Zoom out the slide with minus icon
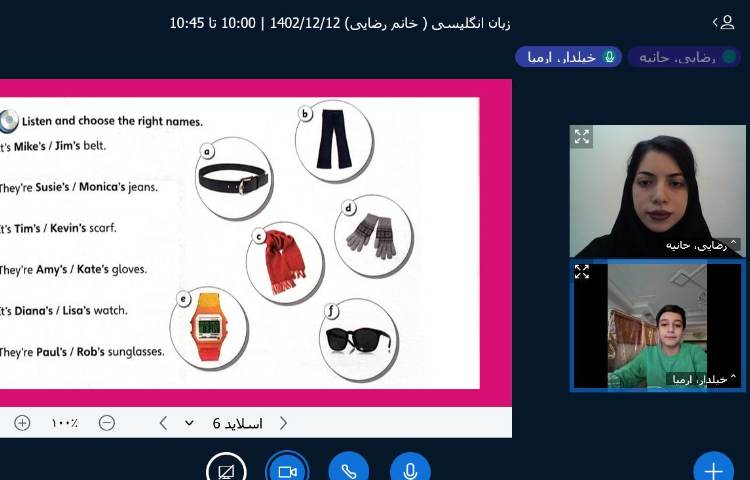 (x=107, y=423)
